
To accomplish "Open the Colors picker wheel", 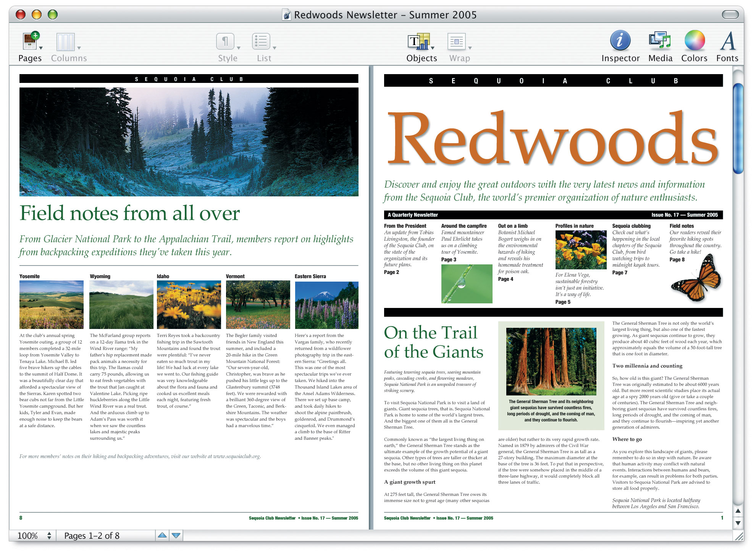I will tap(694, 40).
